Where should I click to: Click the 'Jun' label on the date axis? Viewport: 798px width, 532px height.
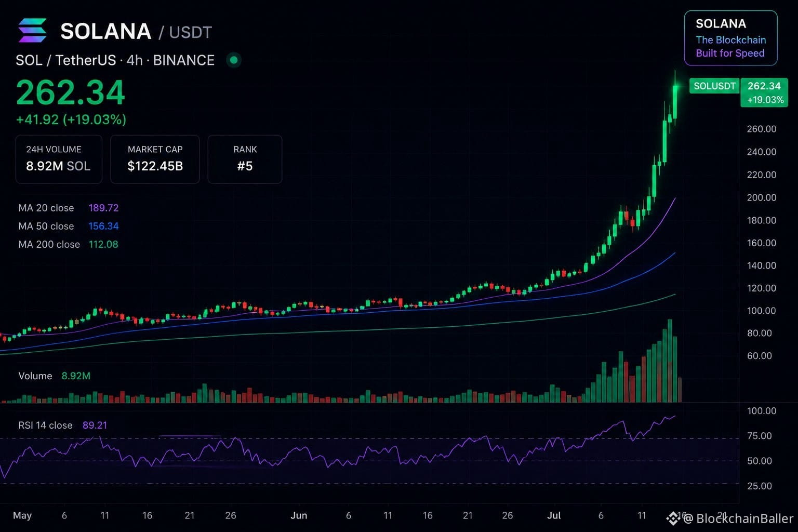299,515
